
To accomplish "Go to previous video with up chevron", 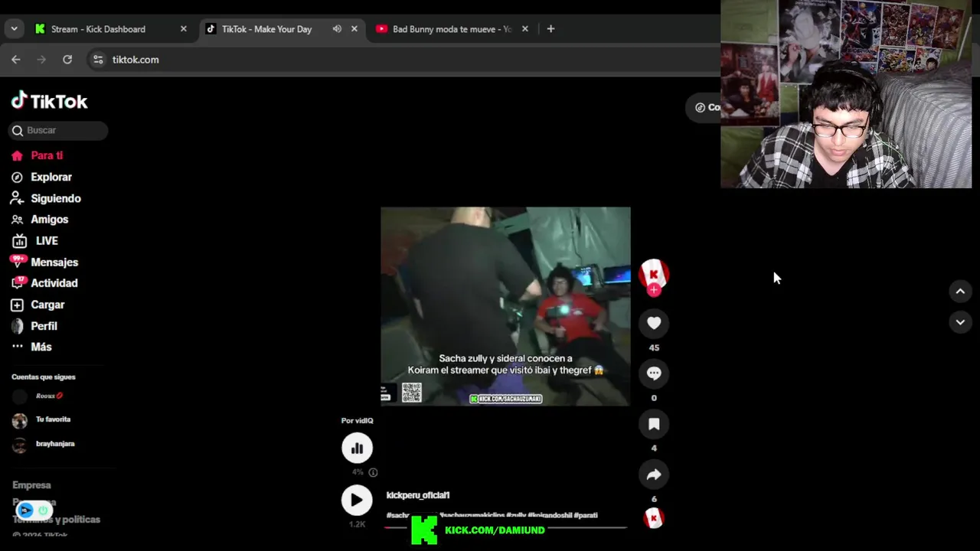I will point(960,291).
